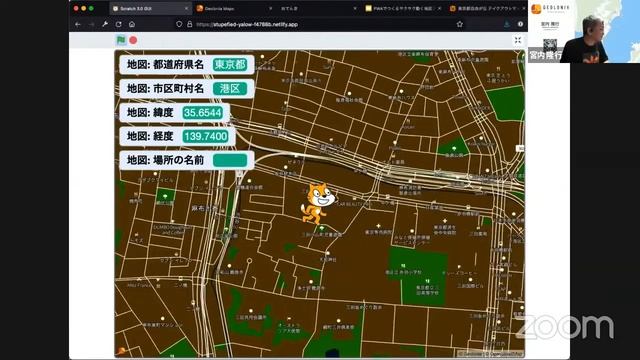Go back using the browser back arrow
Viewport: 640px width, 360px height.
tap(78, 24)
